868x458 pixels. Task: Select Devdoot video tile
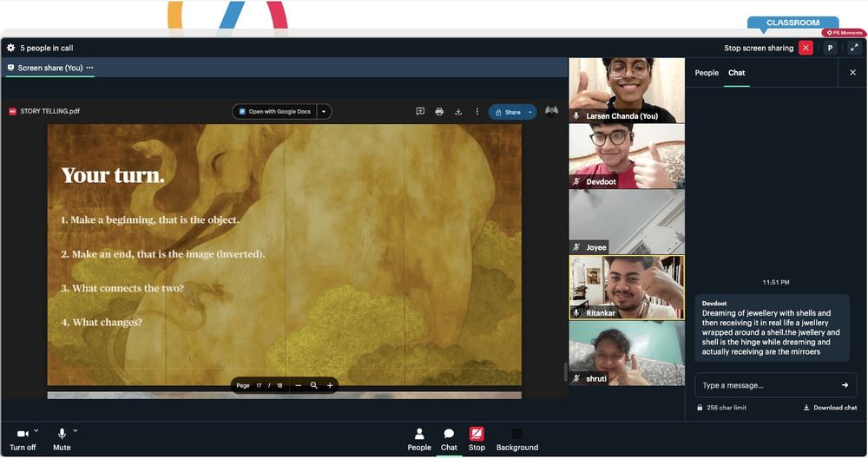pyautogui.click(x=627, y=156)
